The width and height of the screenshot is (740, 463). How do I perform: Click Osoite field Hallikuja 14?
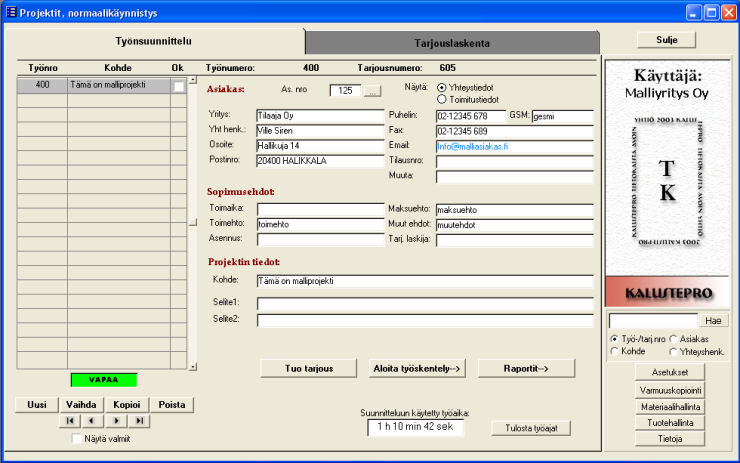(x=320, y=146)
